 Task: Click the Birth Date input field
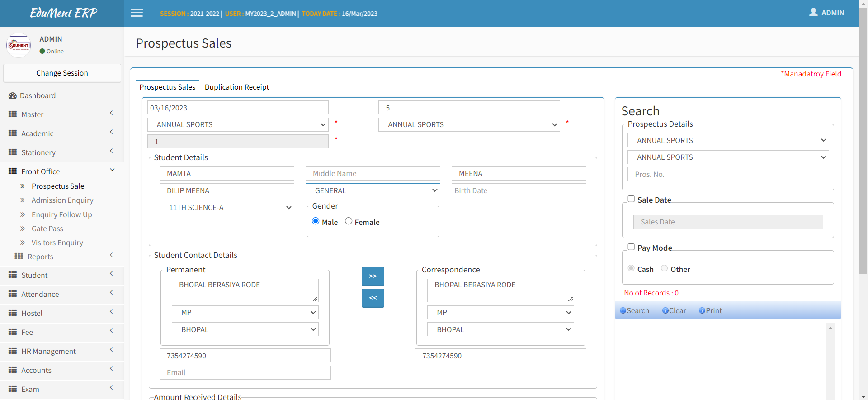519,190
